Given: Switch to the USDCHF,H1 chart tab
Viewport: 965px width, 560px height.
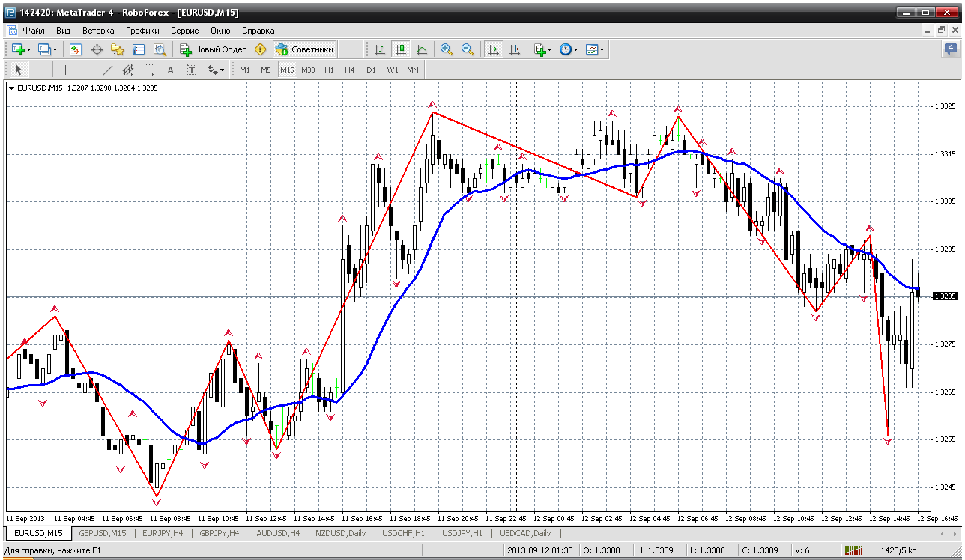Looking at the screenshot, I should click(x=403, y=533).
